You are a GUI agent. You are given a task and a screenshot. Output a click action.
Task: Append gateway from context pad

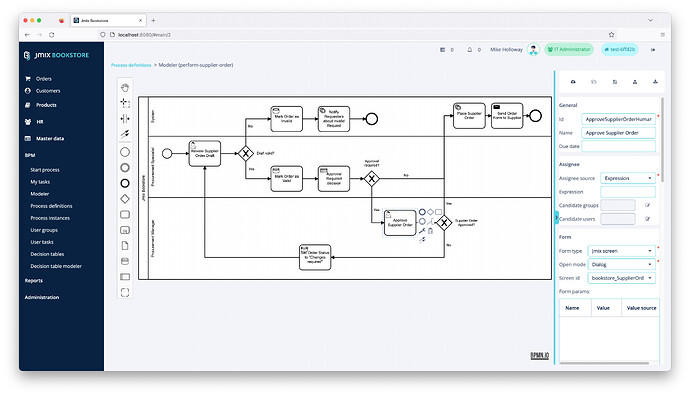(x=430, y=212)
